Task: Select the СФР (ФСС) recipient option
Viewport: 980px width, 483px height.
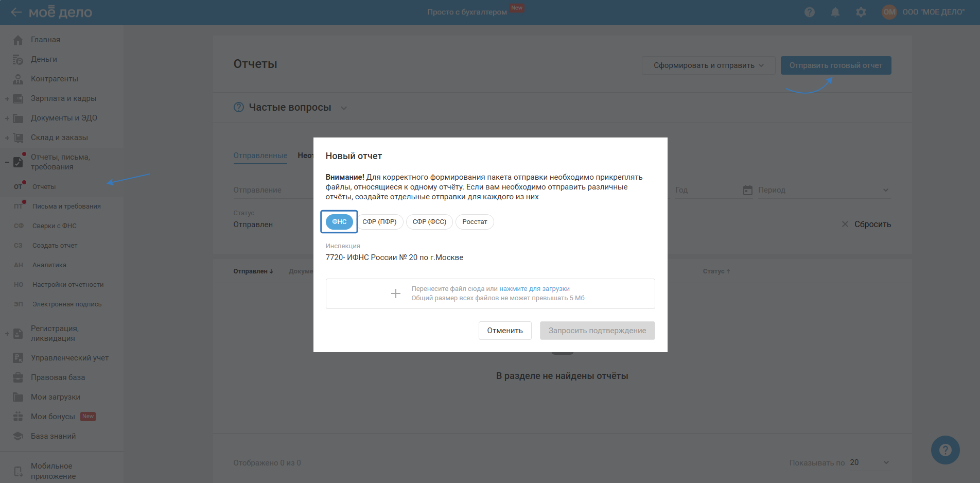Action: click(x=429, y=222)
